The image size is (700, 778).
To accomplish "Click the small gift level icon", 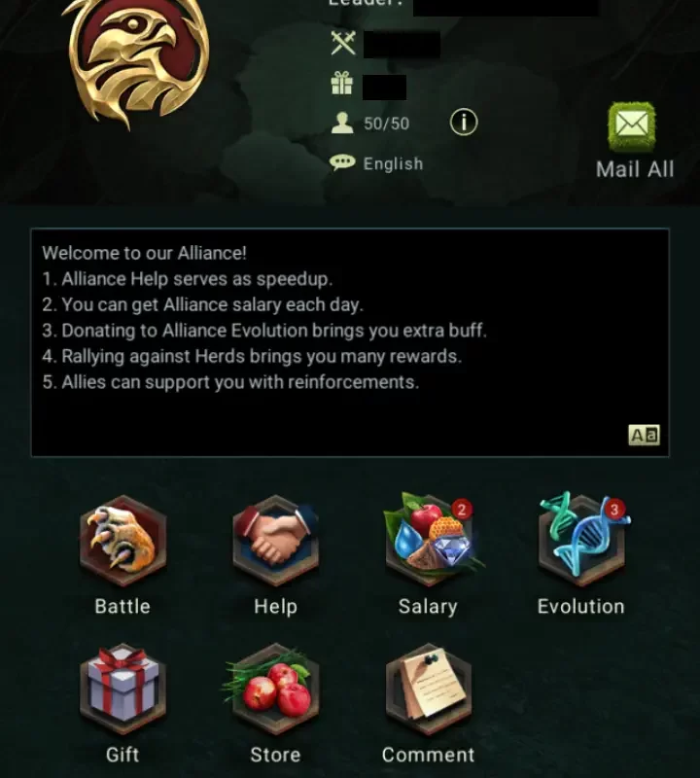I will (342, 83).
